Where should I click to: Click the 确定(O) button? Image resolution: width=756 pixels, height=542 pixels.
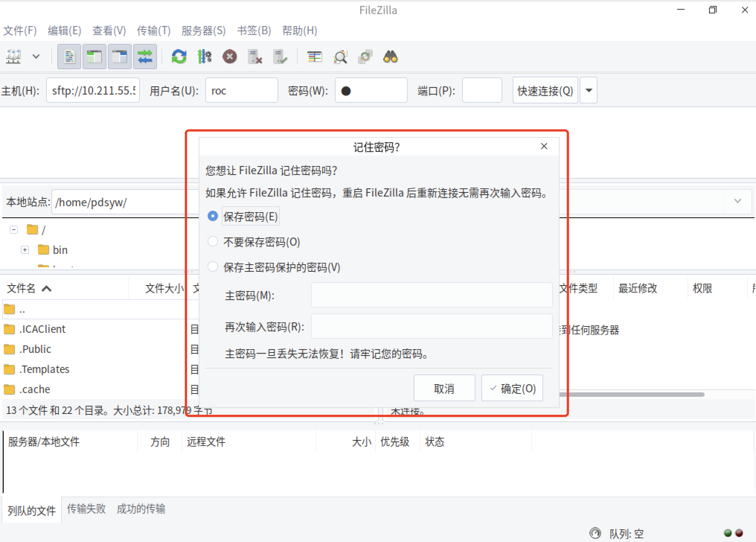pos(512,388)
